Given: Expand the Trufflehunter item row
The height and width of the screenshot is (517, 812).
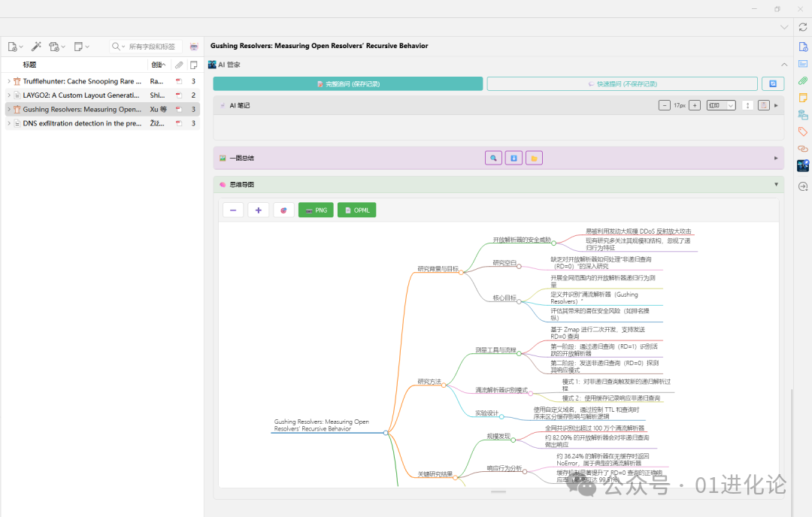Looking at the screenshot, I should 8,81.
